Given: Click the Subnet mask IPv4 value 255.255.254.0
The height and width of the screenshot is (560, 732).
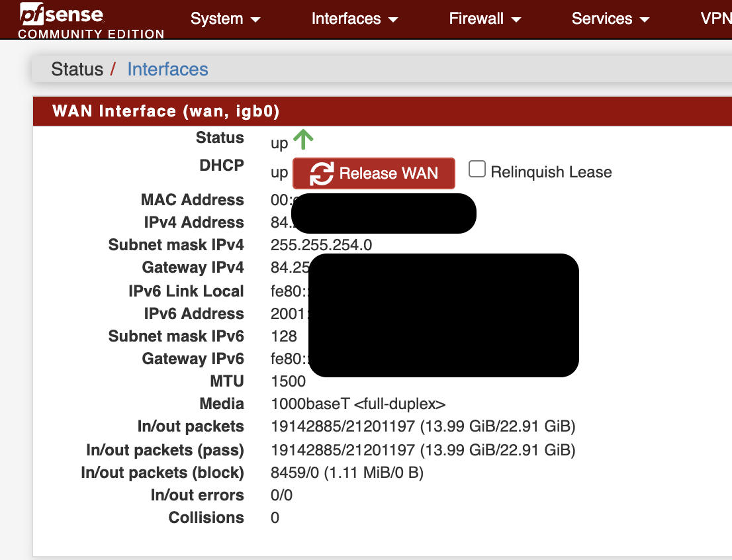Looking at the screenshot, I should (321, 245).
